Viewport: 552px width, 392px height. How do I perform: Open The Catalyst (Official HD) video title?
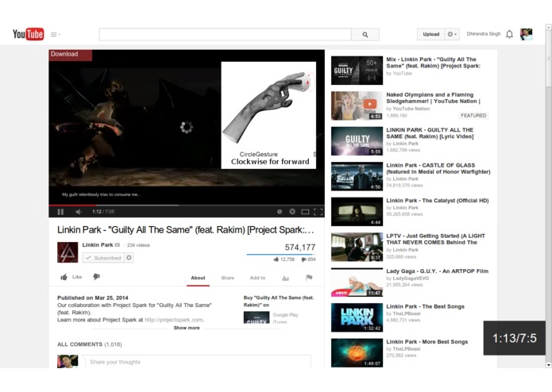pyautogui.click(x=438, y=201)
